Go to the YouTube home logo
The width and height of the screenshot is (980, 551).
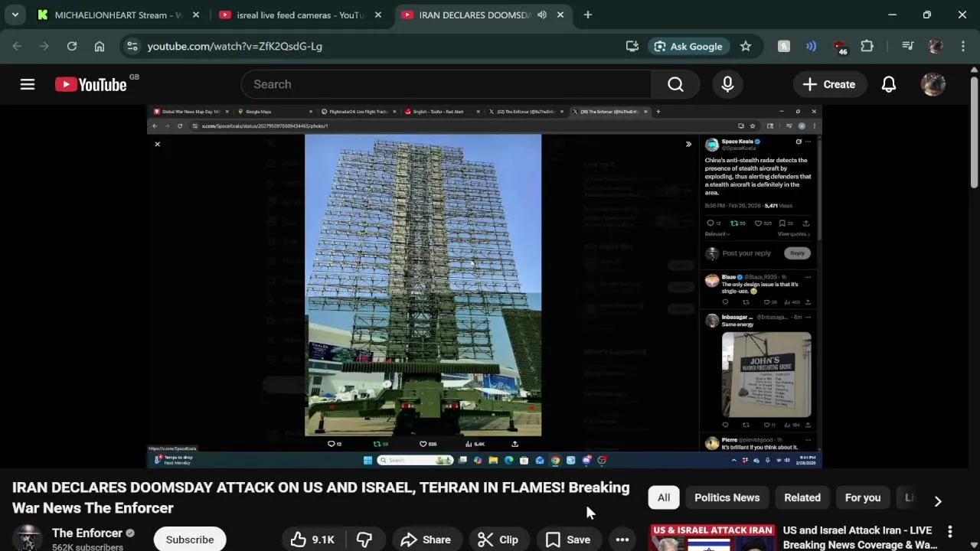(x=91, y=84)
